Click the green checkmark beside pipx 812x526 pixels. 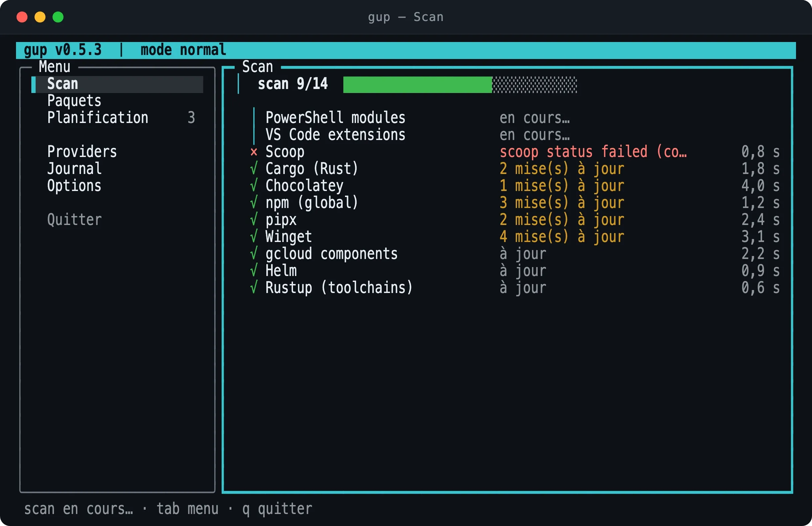click(253, 220)
